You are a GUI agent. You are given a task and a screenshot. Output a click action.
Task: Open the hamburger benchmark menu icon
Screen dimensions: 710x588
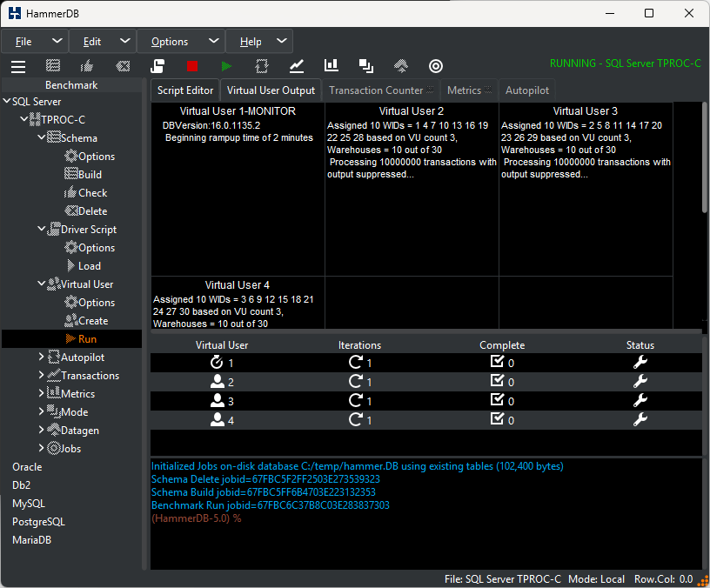[18, 66]
